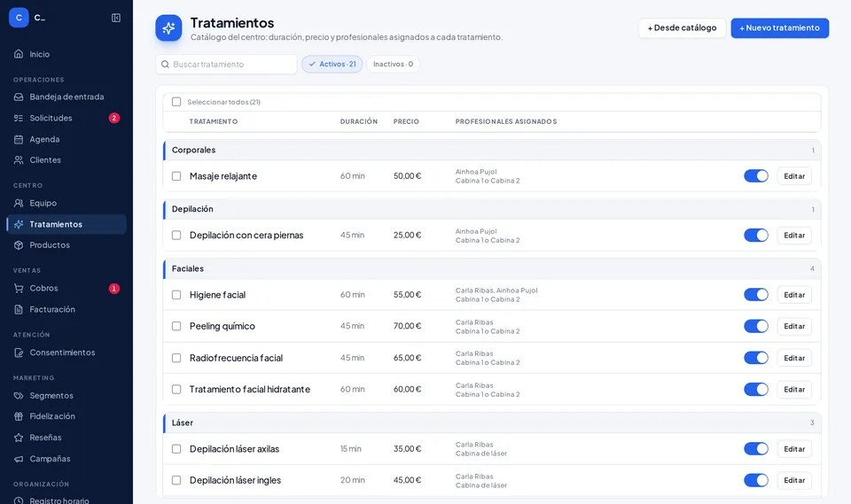
Task: Click the PROFESIONALES ASIGNADOS column header
Action: pos(506,121)
